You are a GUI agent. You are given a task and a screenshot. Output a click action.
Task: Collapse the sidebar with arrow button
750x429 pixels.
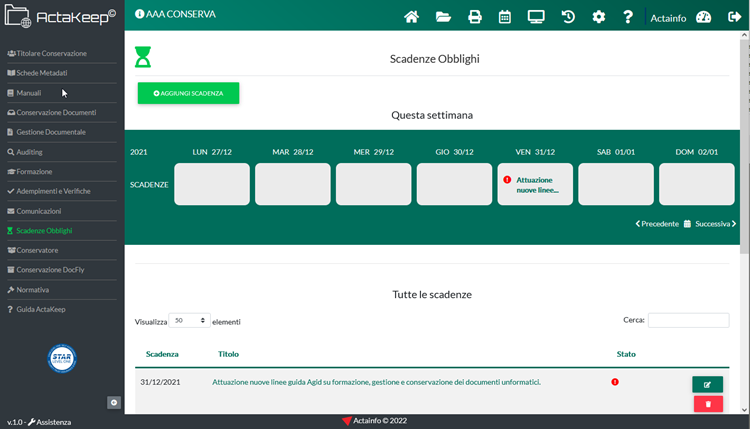[x=114, y=402]
